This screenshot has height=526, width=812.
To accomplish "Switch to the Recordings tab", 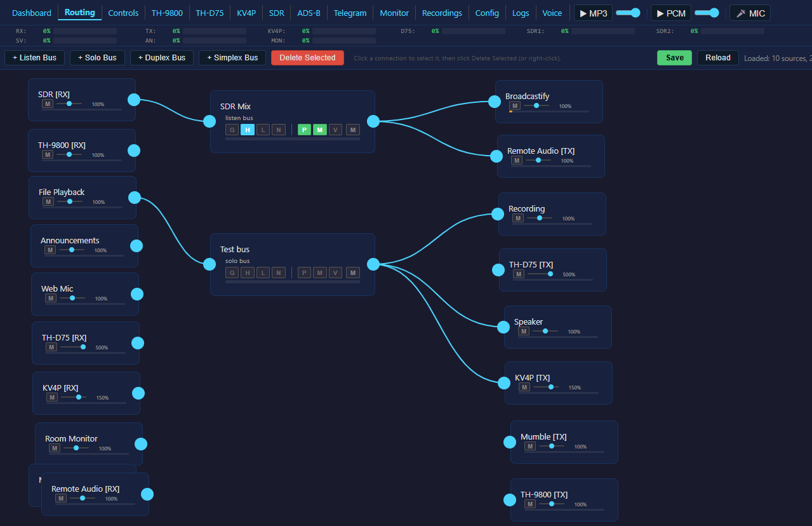I will (x=442, y=13).
